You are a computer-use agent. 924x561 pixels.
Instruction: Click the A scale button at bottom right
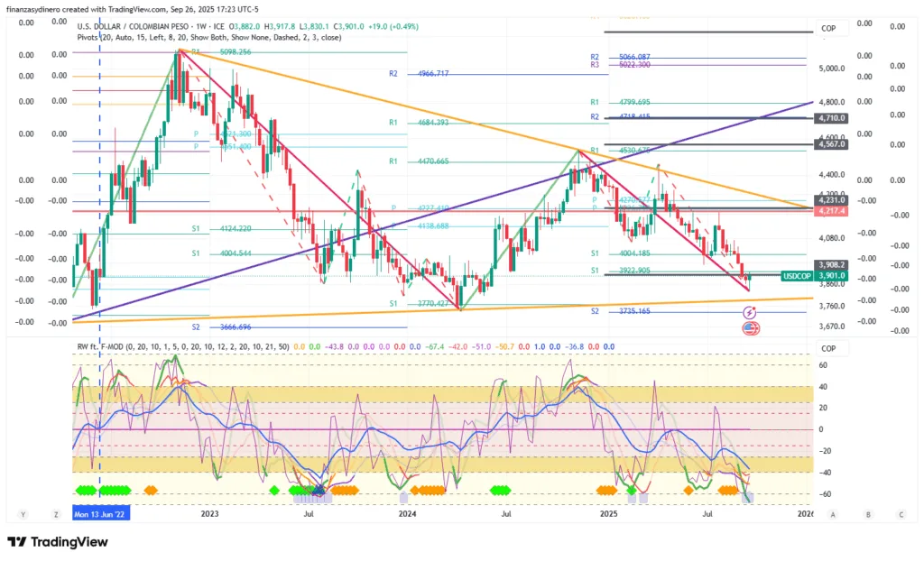coord(833,514)
